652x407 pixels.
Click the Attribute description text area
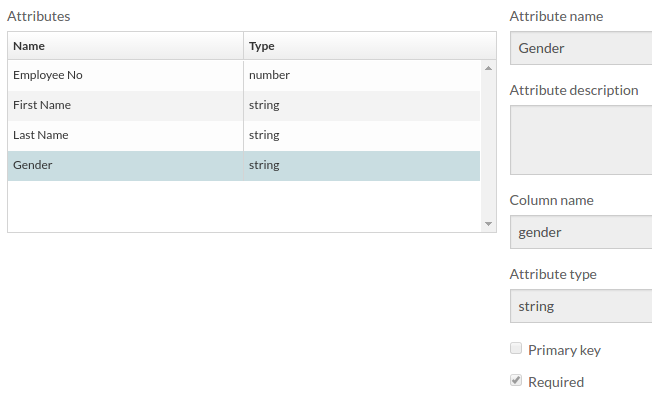[x=581, y=140]
